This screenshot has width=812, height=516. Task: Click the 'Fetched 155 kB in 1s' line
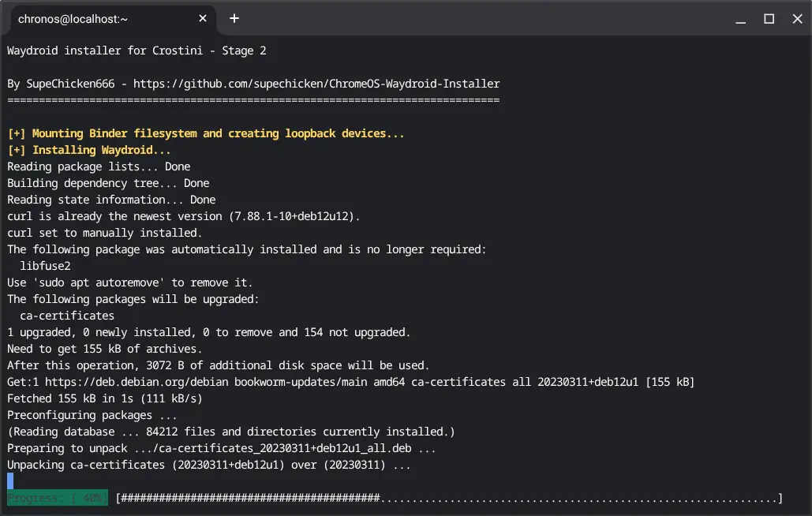tap(105, 398)
